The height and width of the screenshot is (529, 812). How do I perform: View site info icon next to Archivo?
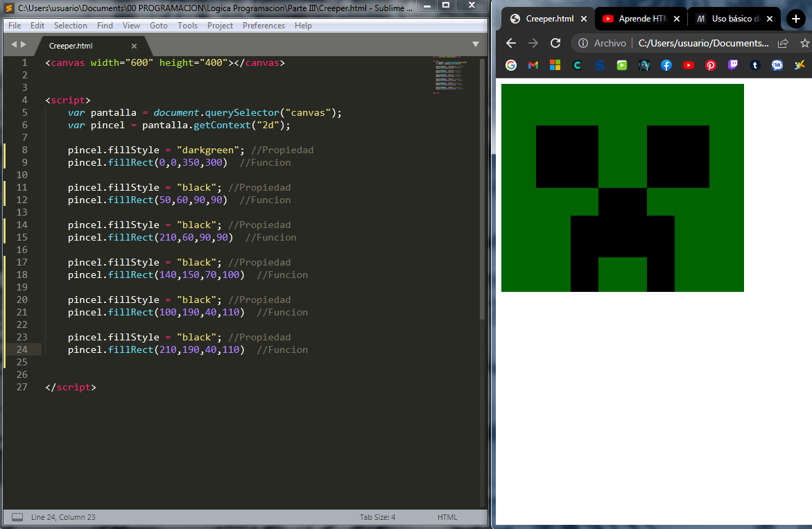coord(583,43)
